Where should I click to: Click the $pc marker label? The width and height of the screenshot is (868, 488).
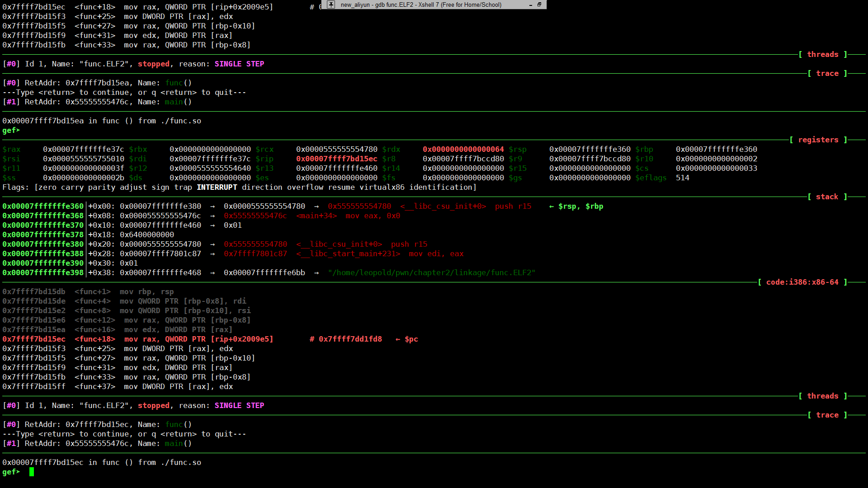tap(411, 339)
